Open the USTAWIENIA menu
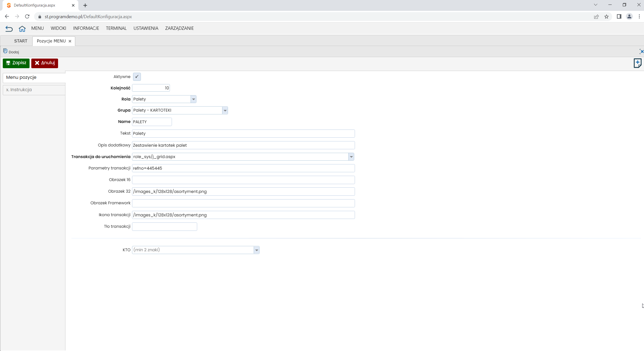The height and width of the screenshot is (351, 644). click(146, 28)
